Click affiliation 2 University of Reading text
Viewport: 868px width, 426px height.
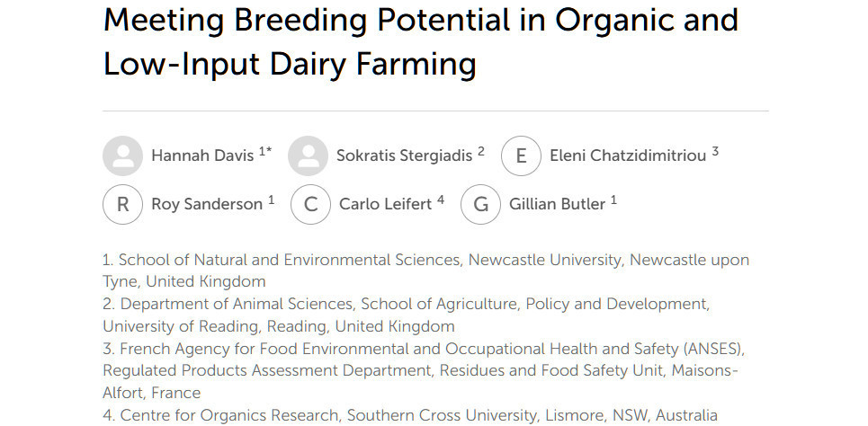pos(407,315)
